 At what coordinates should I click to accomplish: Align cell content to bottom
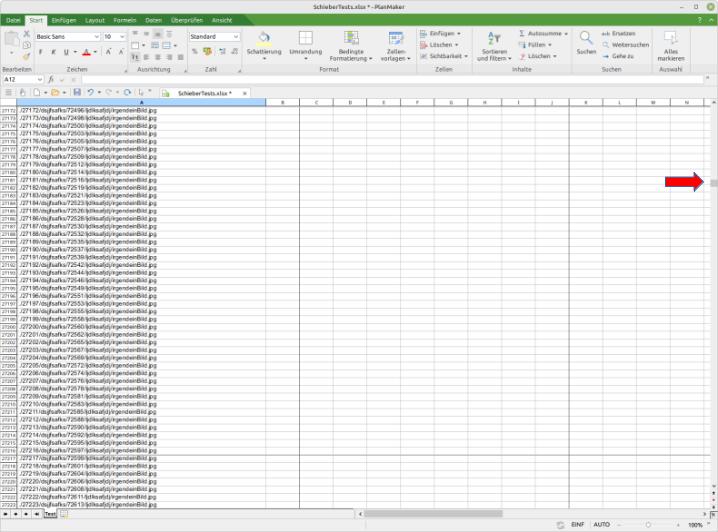(x=157, y=33)
